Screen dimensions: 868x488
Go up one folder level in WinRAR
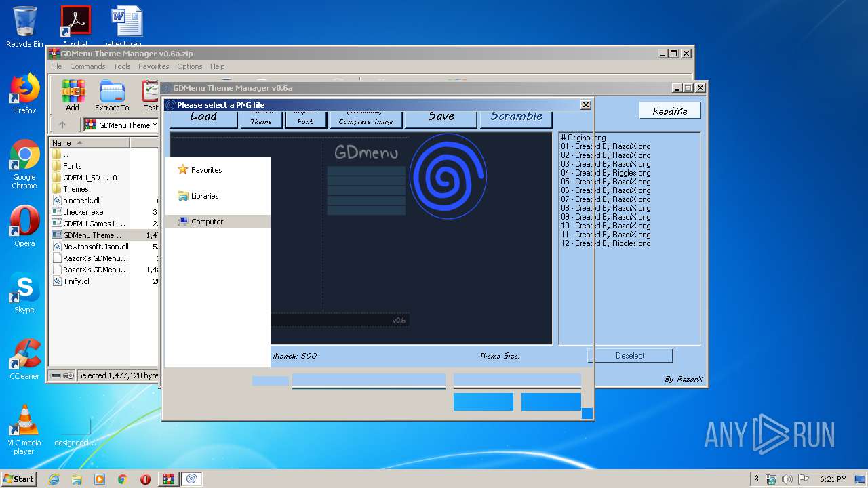click(x=62, y=125)
